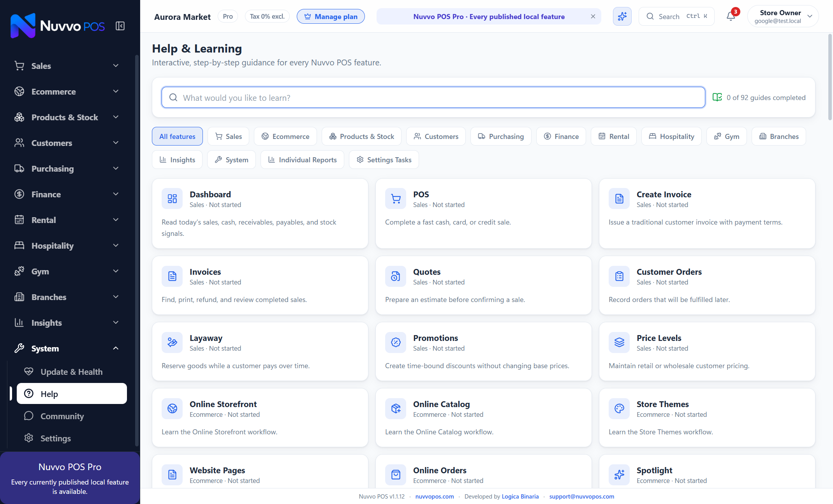This screenshot has width=833, height=504.
Task: Click the Website Pages document icon
Action: tap(172, 475)
